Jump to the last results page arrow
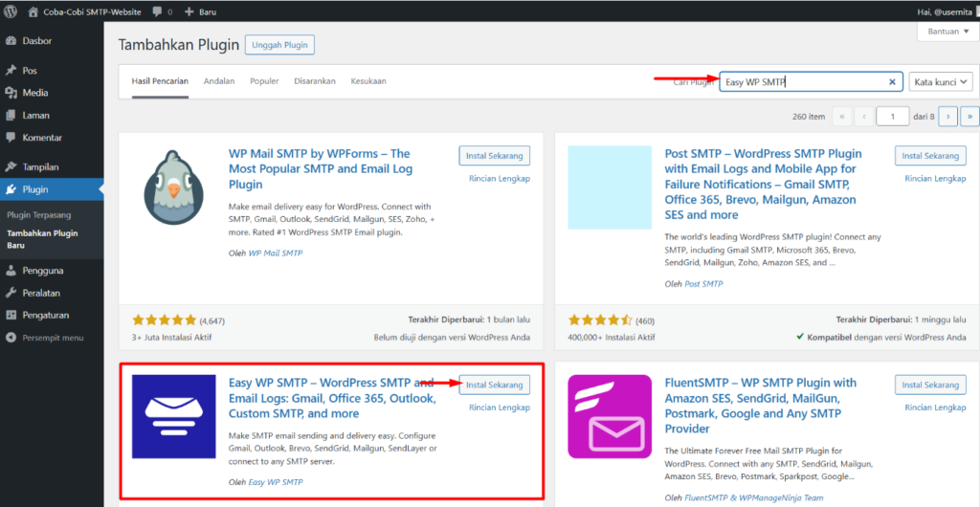Viewport: 980px width, 507px height. [969, 116]
